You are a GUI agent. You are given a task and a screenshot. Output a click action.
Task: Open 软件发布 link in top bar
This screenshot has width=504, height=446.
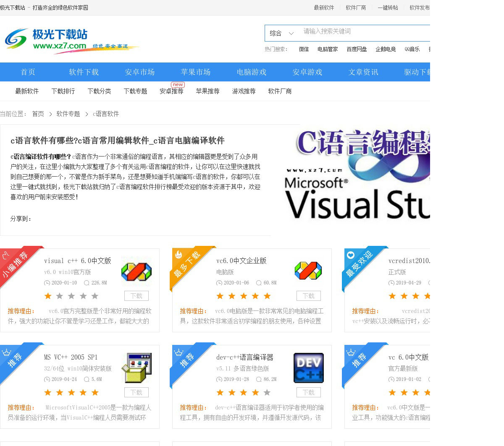[420, 8]
